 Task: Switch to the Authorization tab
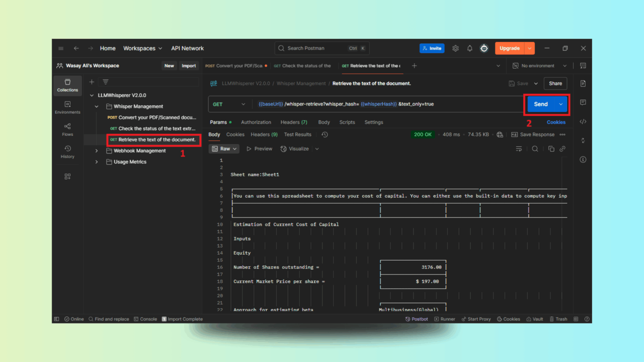(x=256, y=122)
